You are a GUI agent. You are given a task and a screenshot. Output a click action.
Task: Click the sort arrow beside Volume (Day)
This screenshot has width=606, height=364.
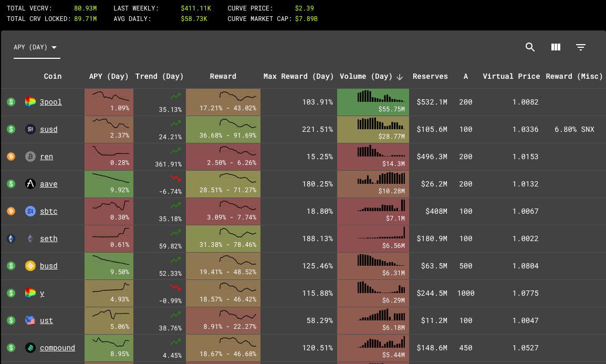[400, 77]
